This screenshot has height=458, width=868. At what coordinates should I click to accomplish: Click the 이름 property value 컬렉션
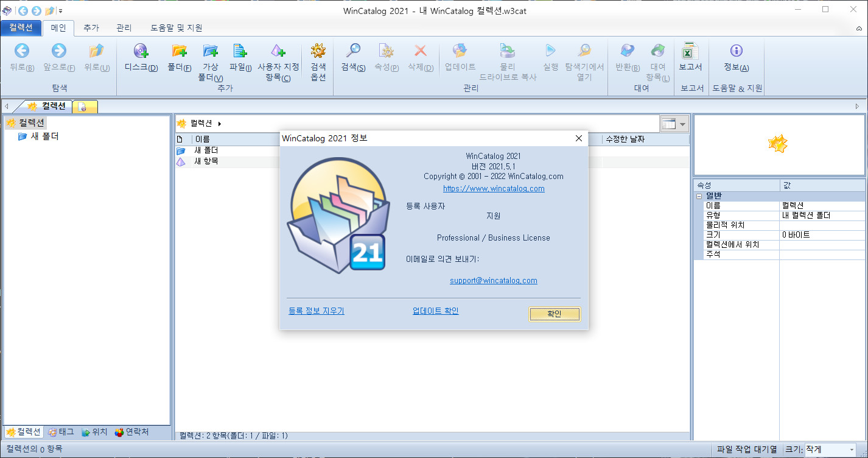[x=822, y=206]
